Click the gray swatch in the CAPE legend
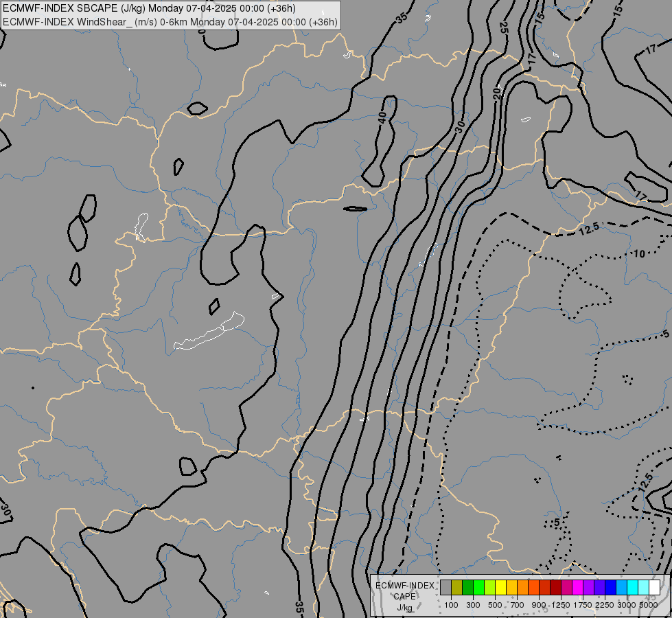 pyautogui.click(x=445, y=588)
